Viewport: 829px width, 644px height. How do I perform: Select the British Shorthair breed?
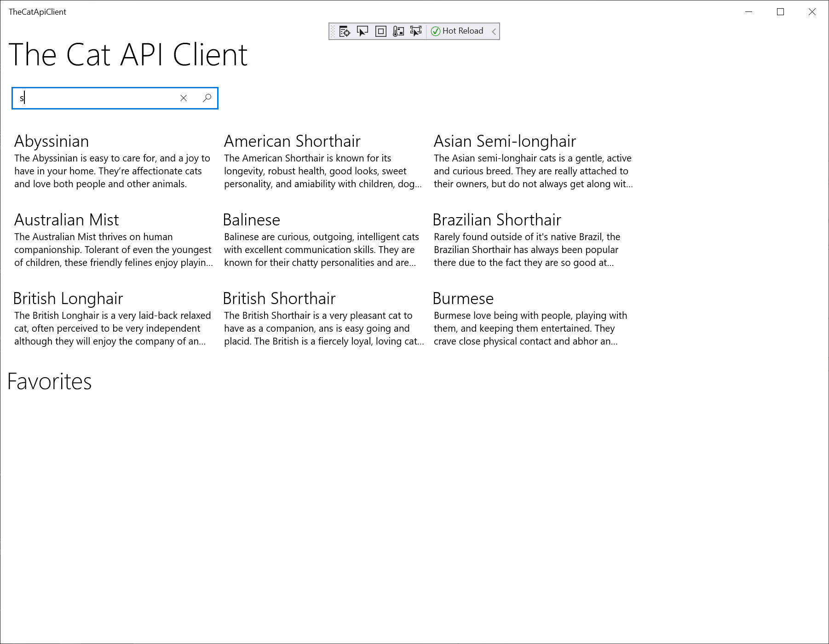pyautogui.click(x=279, y=298)
